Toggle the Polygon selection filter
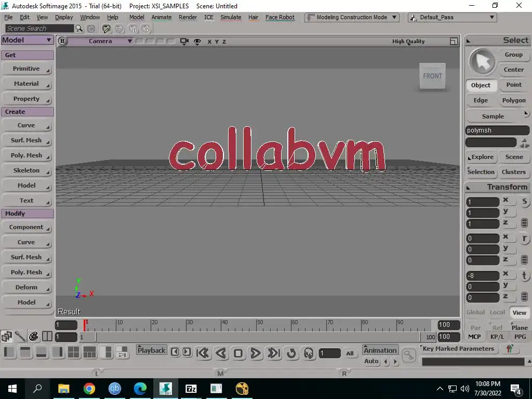 [514, 100]
